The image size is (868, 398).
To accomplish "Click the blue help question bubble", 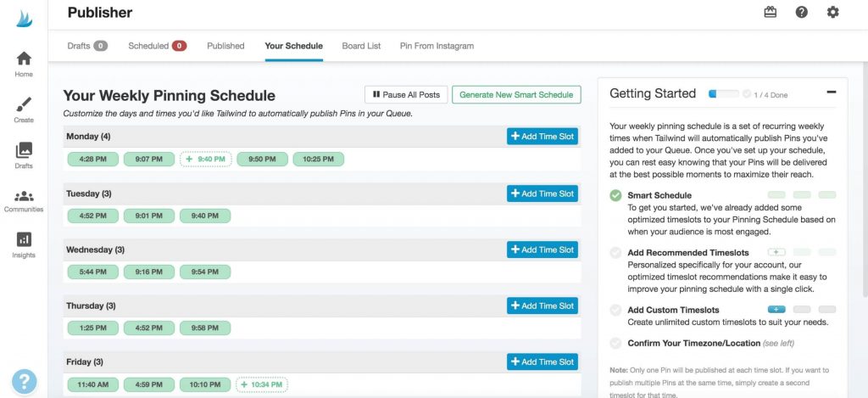I will [24, 381].
